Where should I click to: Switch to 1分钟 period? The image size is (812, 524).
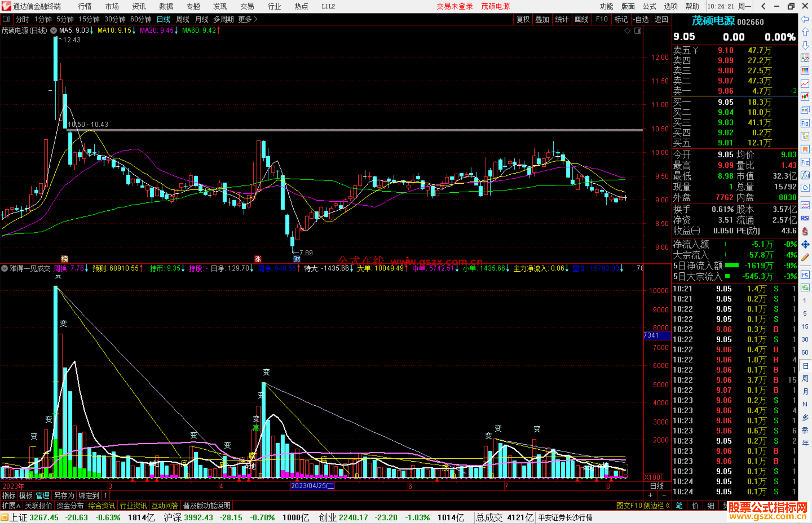(43, 19)
